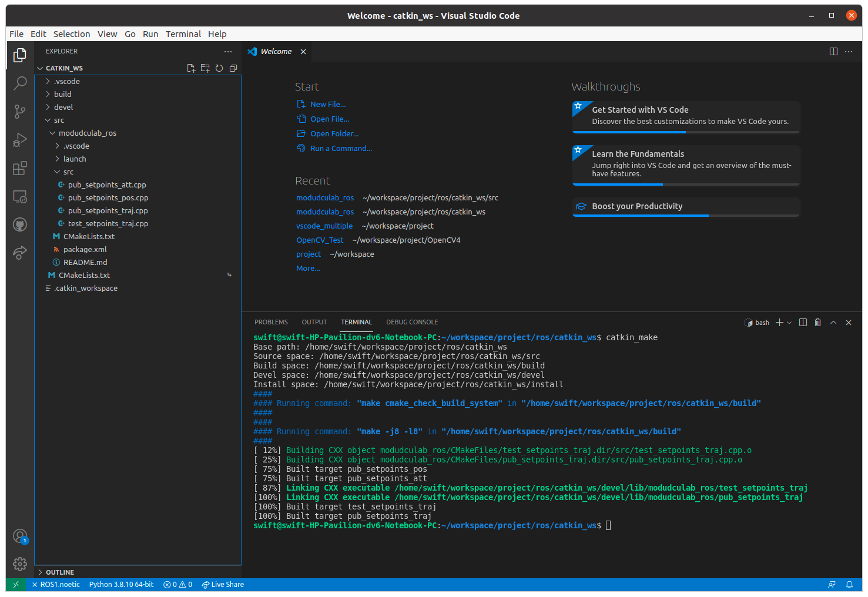Screen dimensions: 868x597
Task: Click the Run a Command... link
Action: [x=341, y=148]
